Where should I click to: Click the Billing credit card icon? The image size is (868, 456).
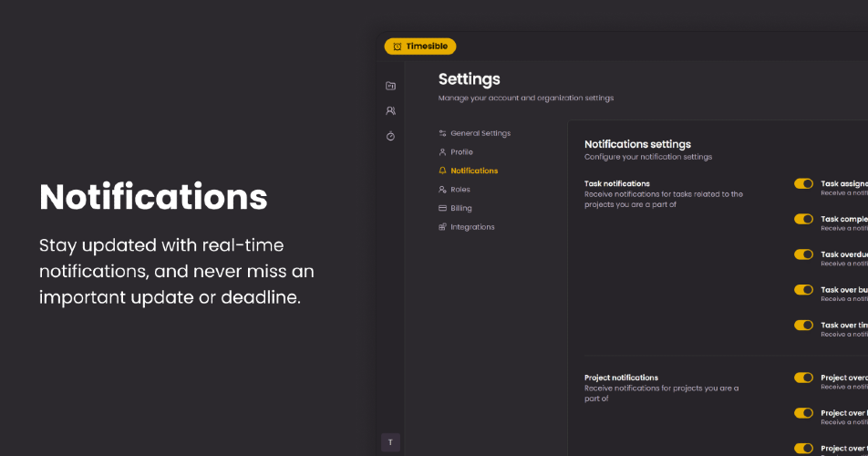442,208
